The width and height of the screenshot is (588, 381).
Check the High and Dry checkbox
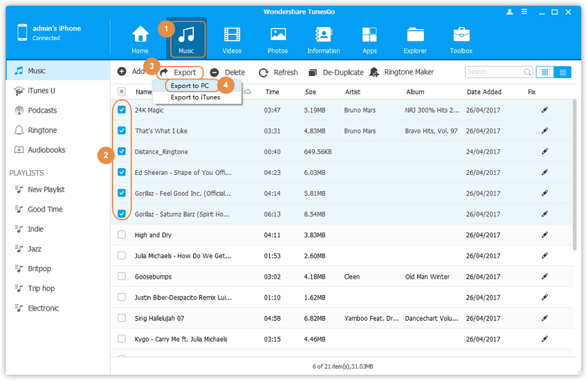coord(122,235)
